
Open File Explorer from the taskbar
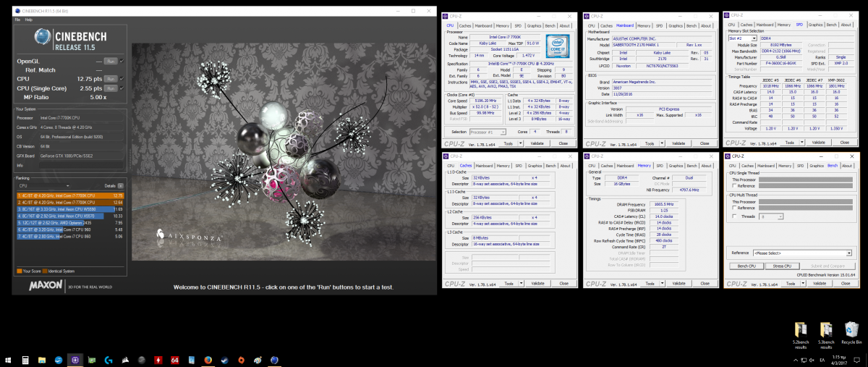(41, 360)
